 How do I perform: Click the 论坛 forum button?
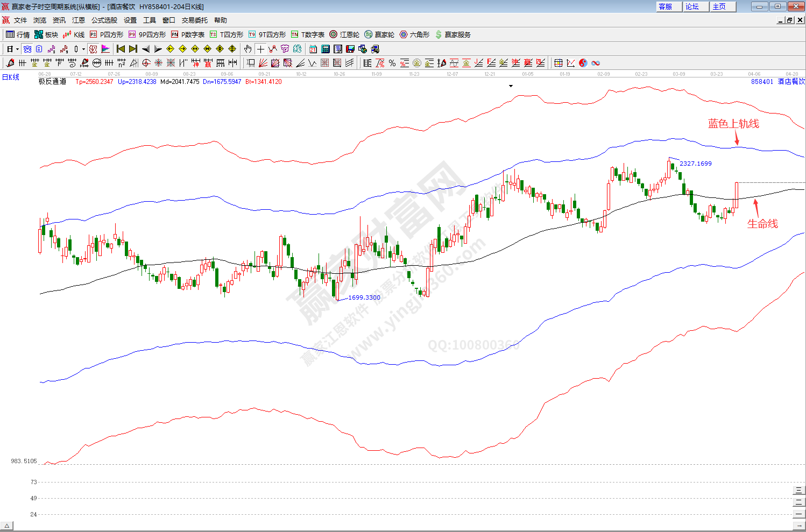tap(692, 6)
